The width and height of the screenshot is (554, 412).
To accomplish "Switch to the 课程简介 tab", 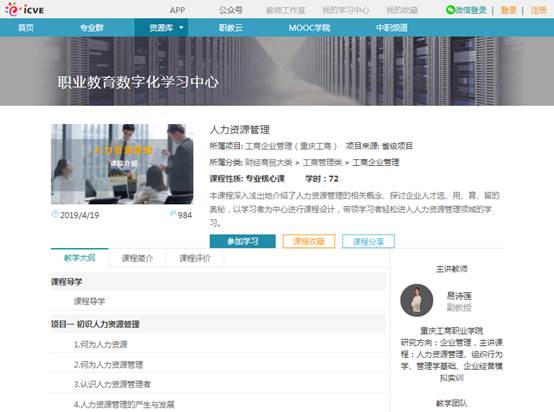I will [137, 258].
